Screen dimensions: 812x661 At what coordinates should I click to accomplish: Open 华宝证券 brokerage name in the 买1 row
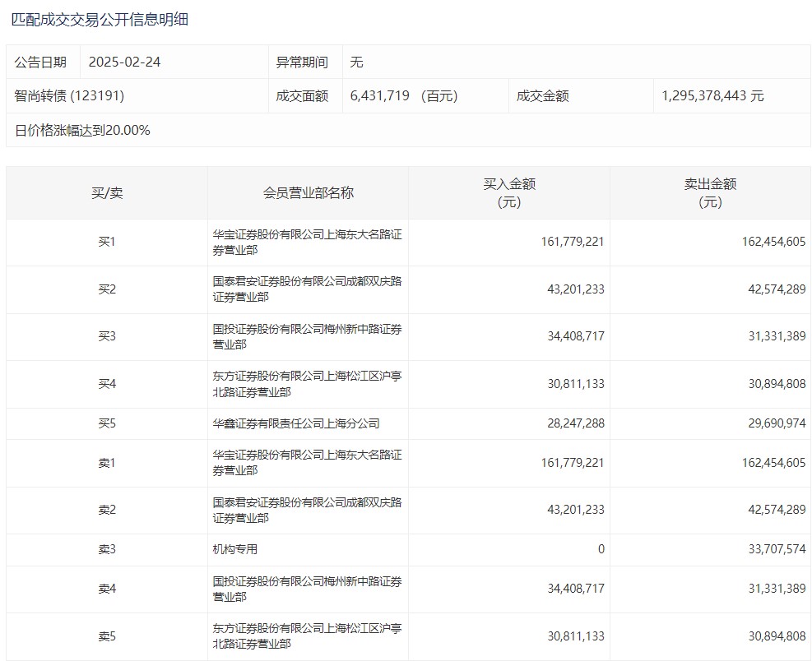pos(307,243)
